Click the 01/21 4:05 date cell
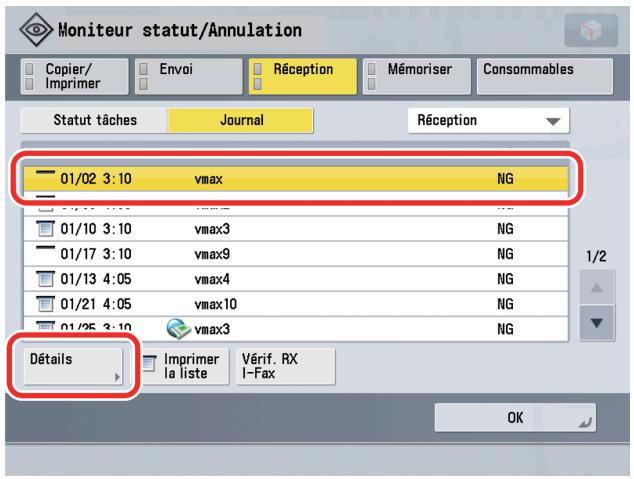 tap(96, 304)
